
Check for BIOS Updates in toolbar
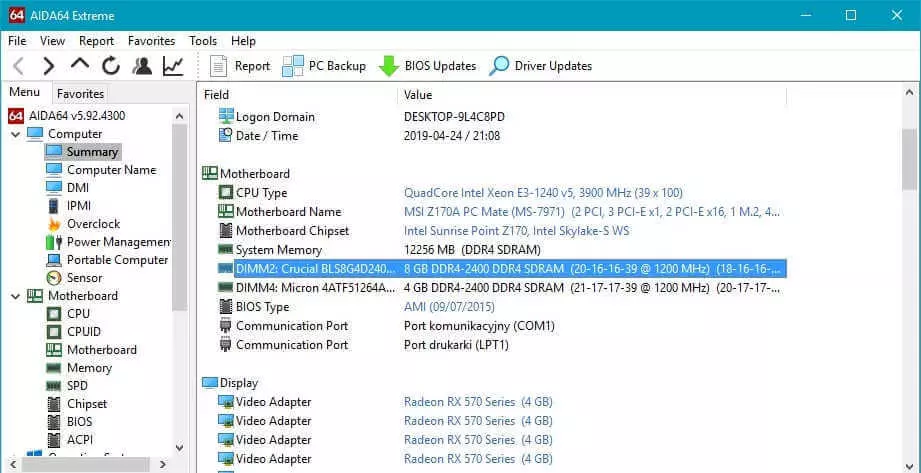click(427, 66)
